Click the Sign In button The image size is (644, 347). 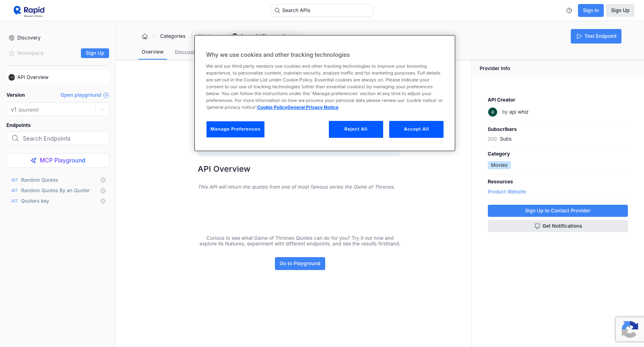pos(591,10)
